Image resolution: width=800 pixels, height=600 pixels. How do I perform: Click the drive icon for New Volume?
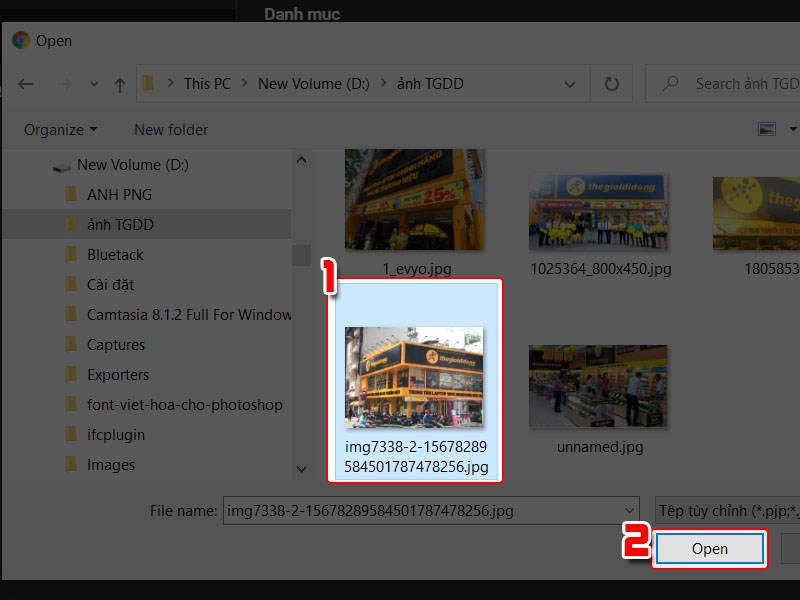click(62, 167)
